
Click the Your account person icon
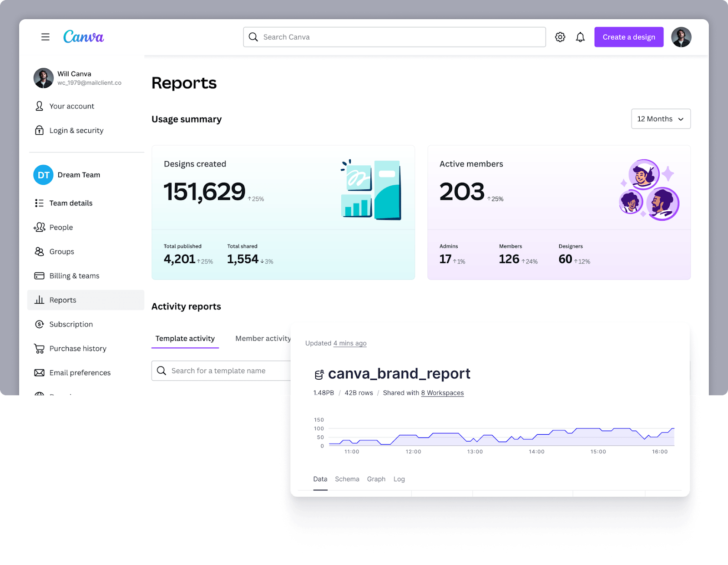coord(40,106)
